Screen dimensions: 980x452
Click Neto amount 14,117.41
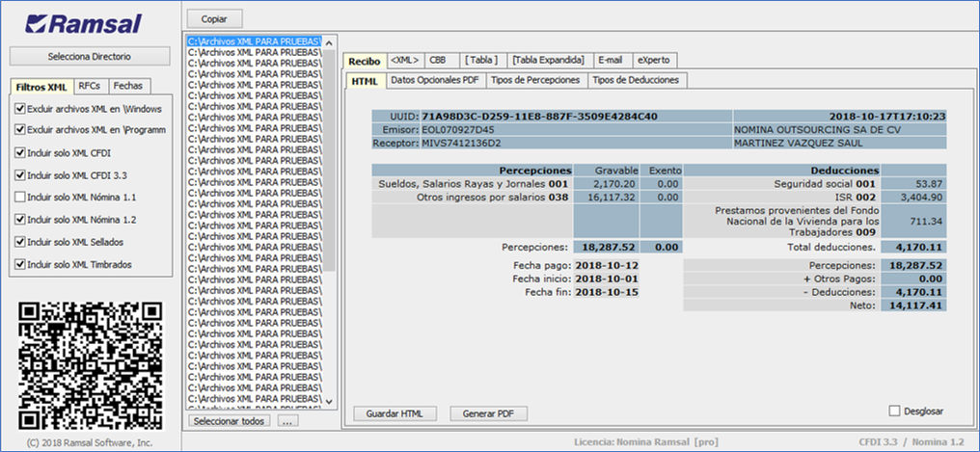pyautogui.click(x=913, y=306)
